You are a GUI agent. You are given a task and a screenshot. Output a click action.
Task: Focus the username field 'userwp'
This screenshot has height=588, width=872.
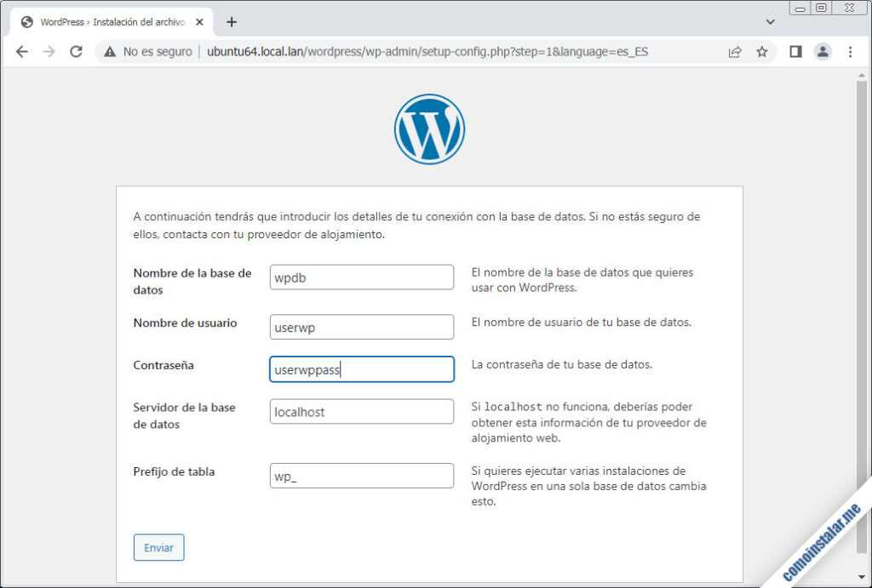pyautogui.click(x=362, y=327)
